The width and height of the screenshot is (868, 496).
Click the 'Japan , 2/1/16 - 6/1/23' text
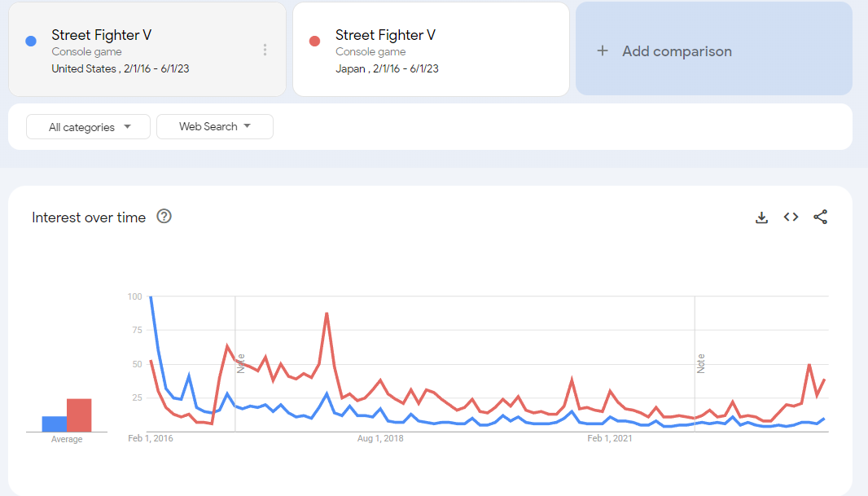(x=387, y=68)
